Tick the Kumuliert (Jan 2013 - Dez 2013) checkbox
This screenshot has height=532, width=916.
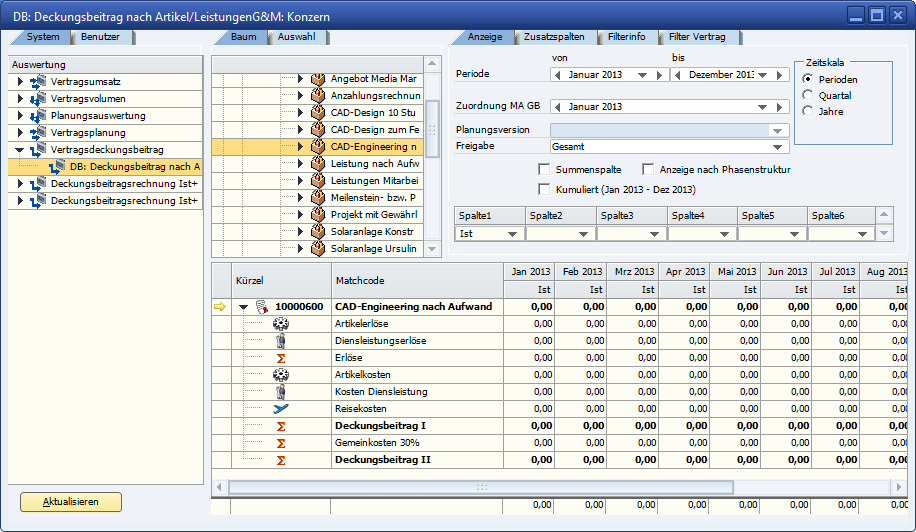545,189
